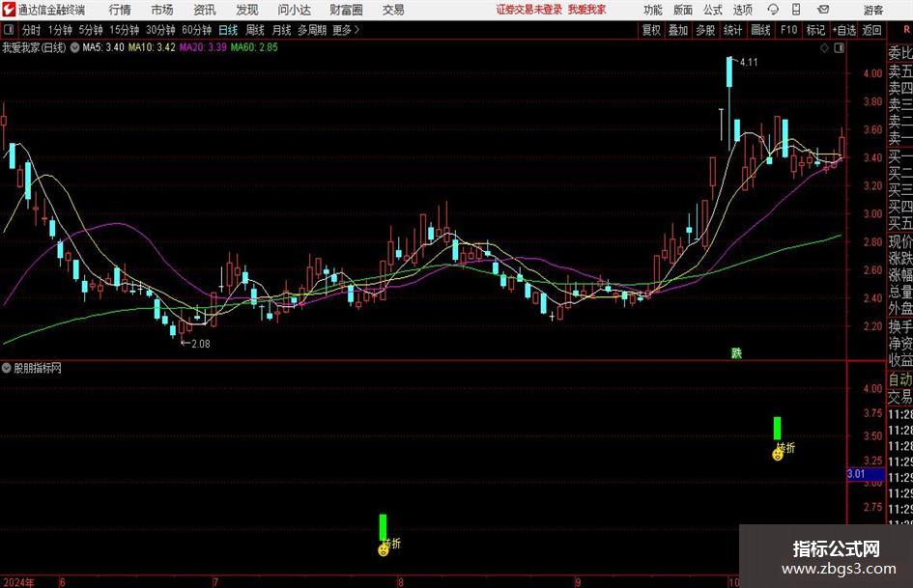Click the green indicator bar near October
This screenshot has height=588, width=913.
click(x=777, y=428)
